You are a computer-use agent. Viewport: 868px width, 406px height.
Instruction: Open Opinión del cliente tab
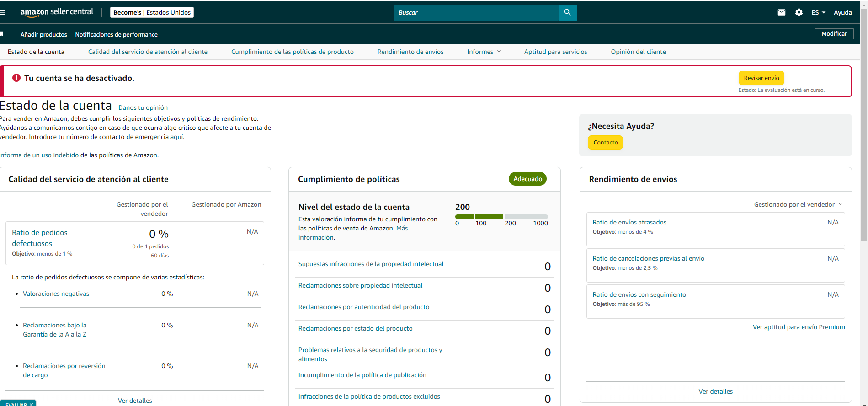pyautogui.click(x=638, y=52)
